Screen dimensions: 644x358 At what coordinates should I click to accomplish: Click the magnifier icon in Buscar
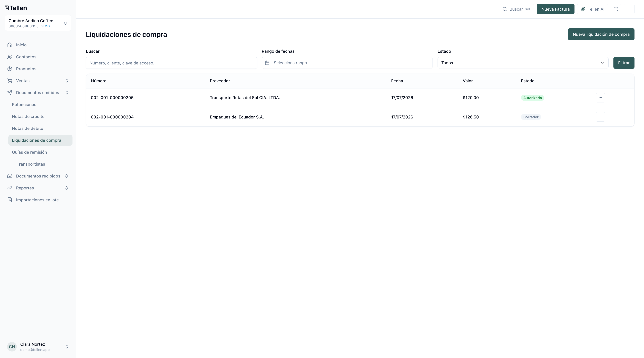tap(505, 9)
